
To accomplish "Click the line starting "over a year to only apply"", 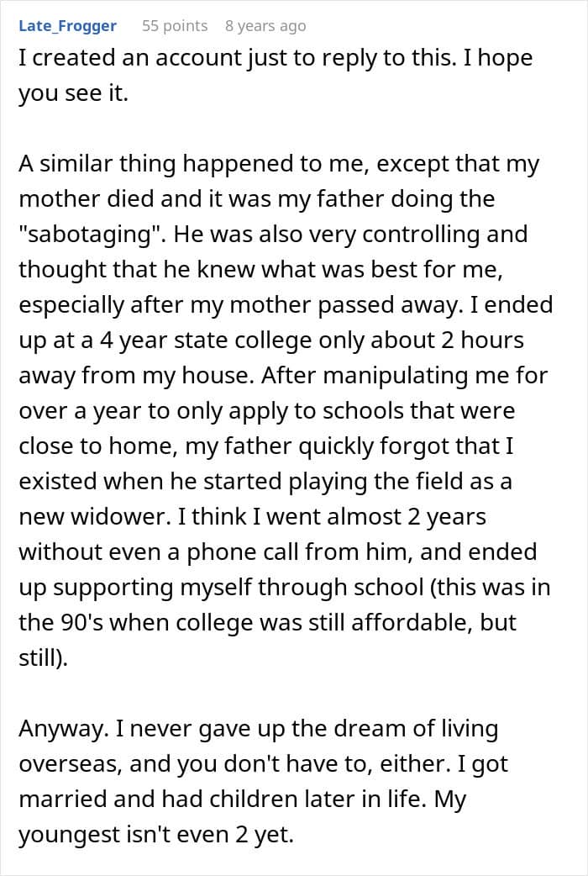I will pyautogui.click(x=266, y=410).
